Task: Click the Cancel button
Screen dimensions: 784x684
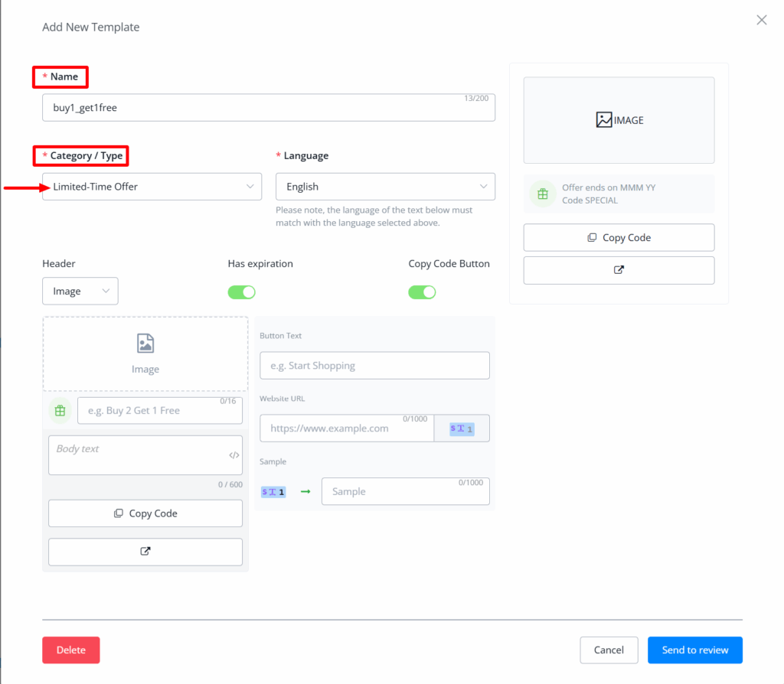Action: pyautogui.click(x=608, y=650)
